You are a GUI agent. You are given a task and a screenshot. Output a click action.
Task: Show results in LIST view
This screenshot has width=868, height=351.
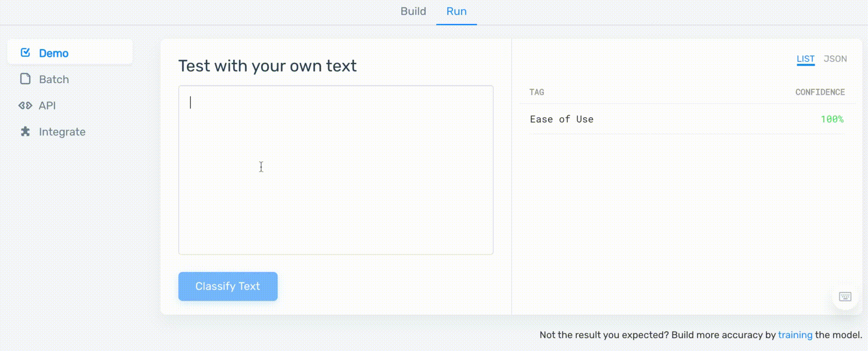pyautogui.click(x=805, y=59)
